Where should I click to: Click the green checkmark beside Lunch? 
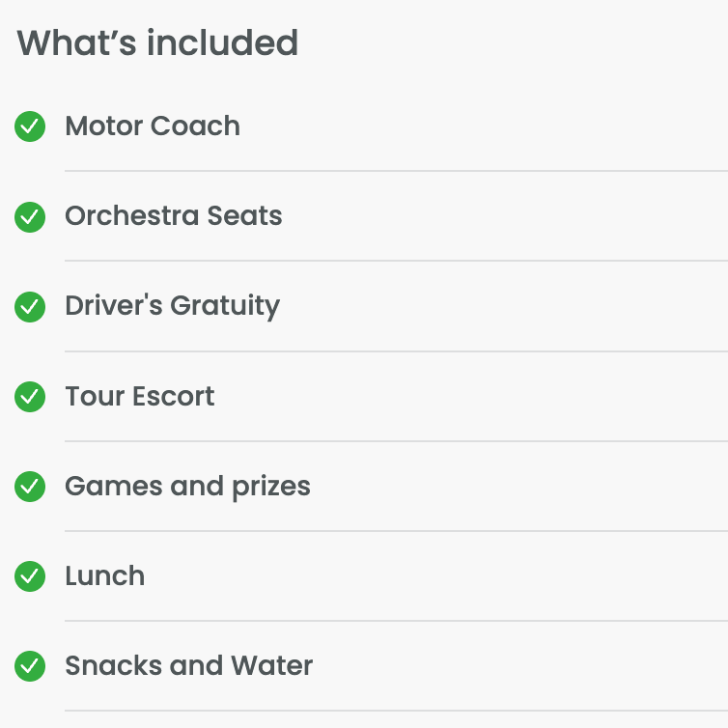30,576
